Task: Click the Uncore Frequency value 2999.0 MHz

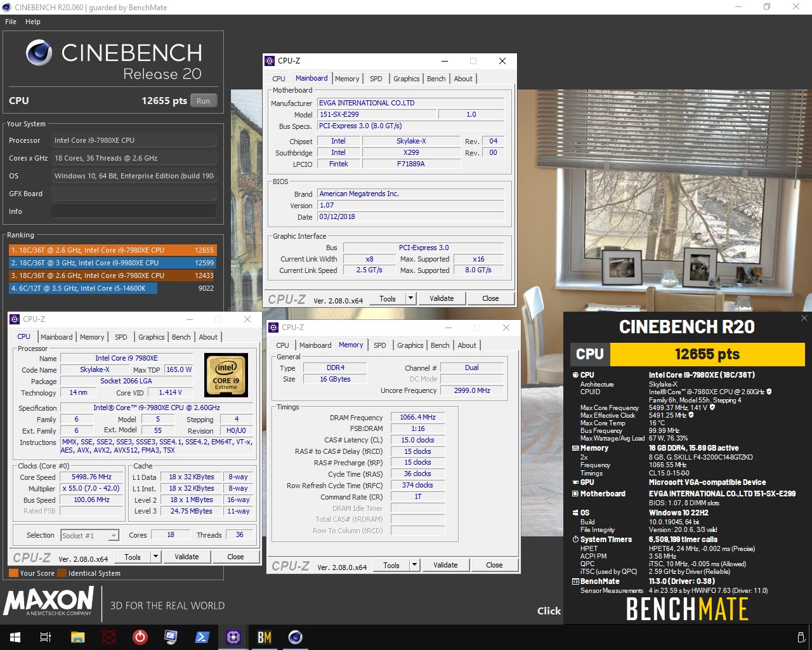Action: click(472, 390)
